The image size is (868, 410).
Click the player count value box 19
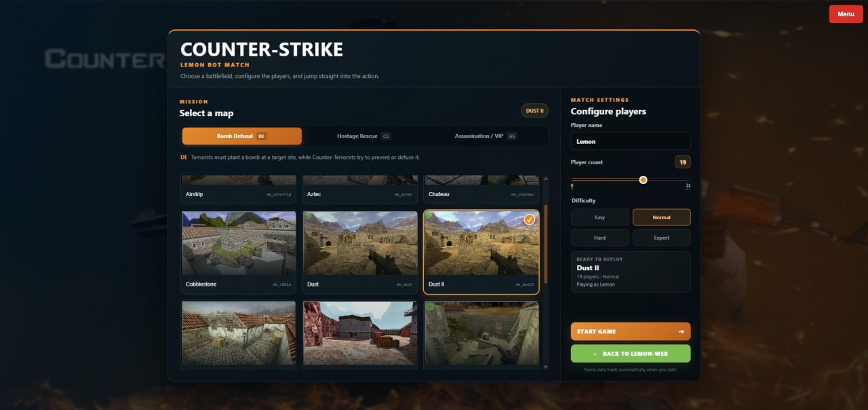pyautogui.click(x=683, y=162)
